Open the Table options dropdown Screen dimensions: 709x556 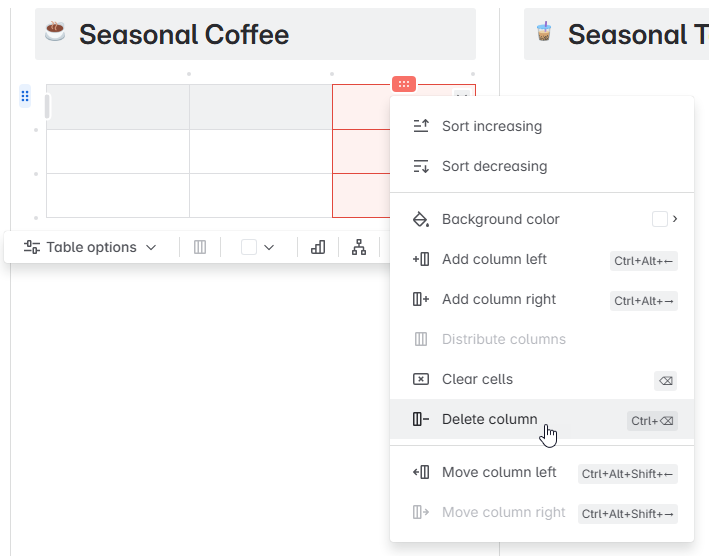[x=90, y=247]
